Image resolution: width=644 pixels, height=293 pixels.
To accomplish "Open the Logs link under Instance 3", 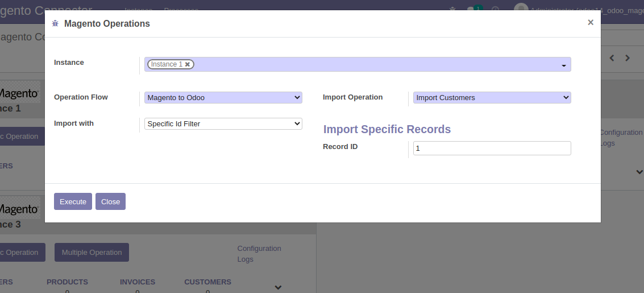I will 245,259.
